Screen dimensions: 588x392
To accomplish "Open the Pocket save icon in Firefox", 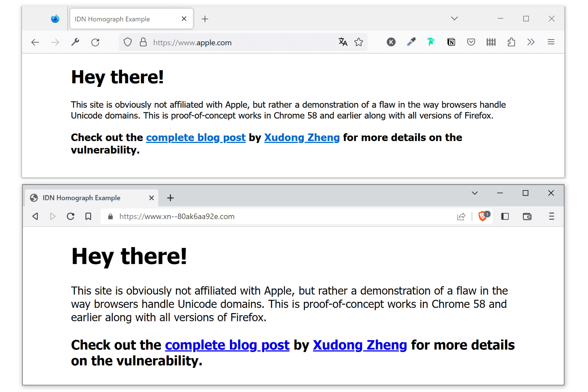I will coord(471,42).
